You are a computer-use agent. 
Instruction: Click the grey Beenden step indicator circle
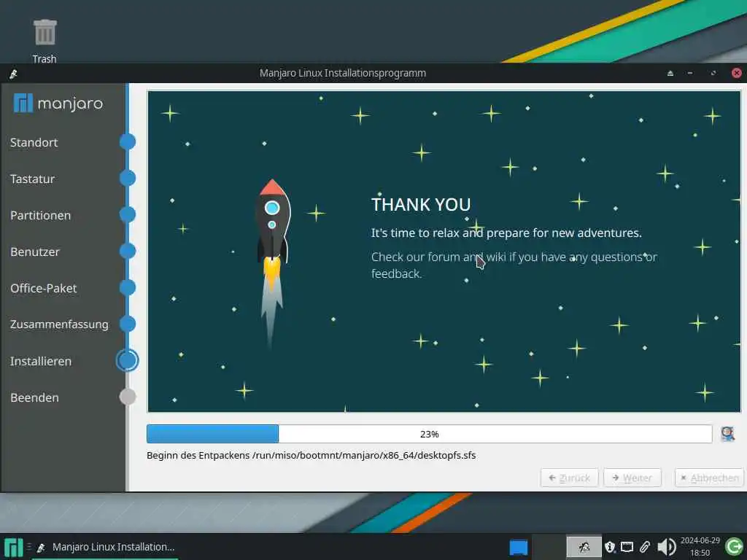[x=127, y=397]
